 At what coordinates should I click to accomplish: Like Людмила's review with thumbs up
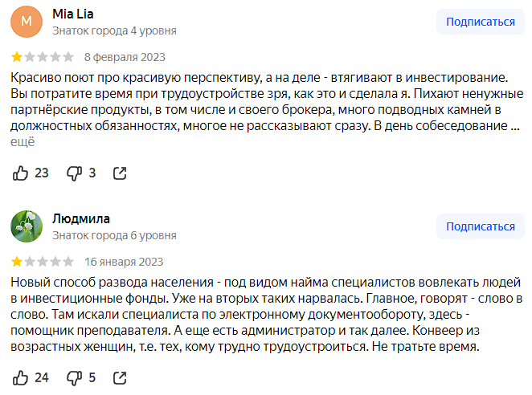[22, 377]
